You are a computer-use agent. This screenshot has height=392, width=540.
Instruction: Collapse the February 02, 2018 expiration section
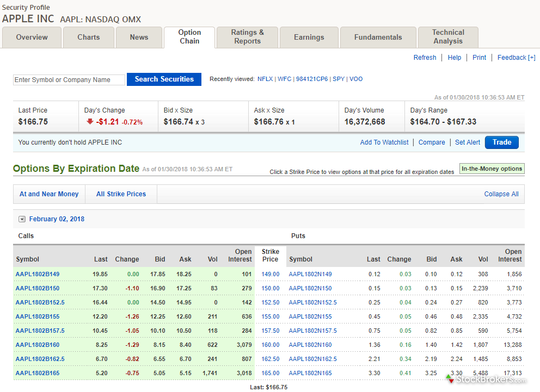[x=22, y=219]
